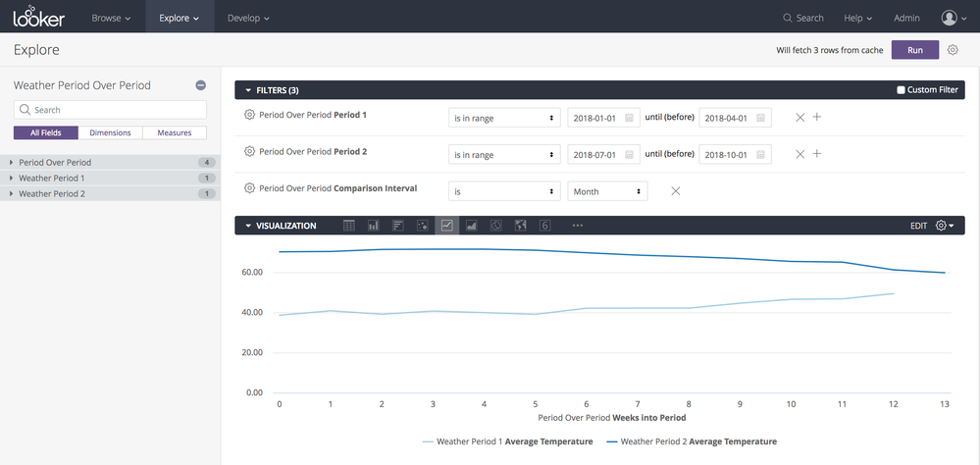Screen dimensions: 980x465
Task: Switch to the Dimensions tab
Action: pos(111,132)
